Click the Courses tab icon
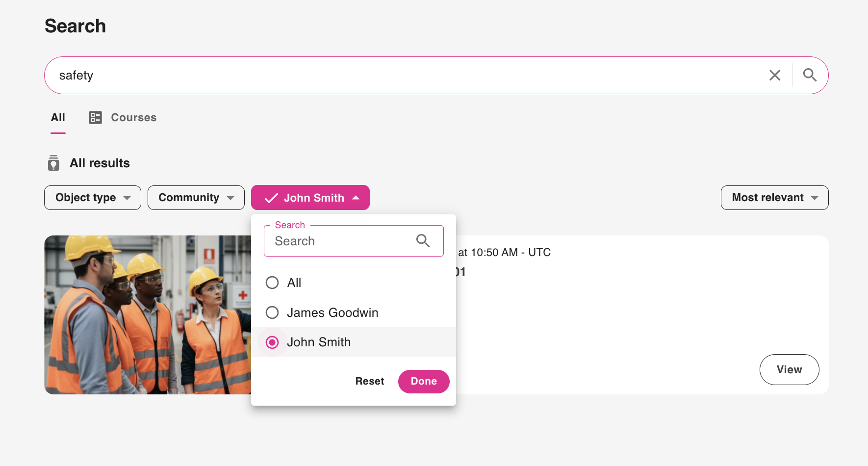 pyautogui.click(x=95, y=118)
